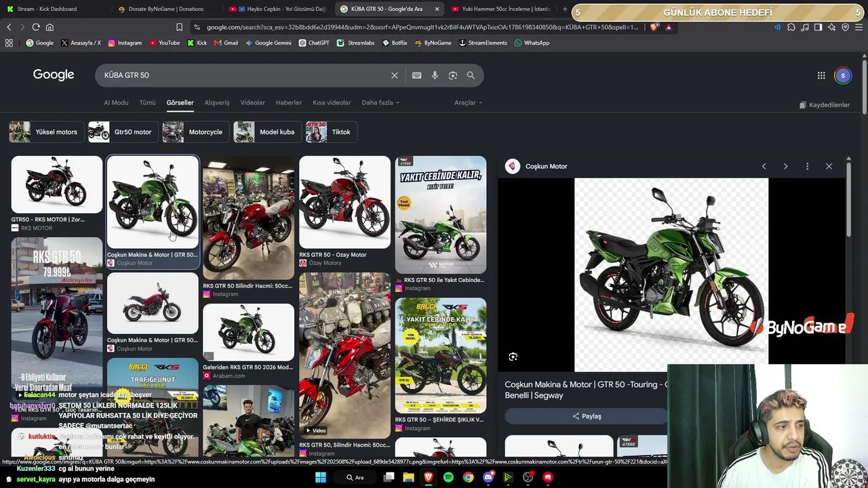This screenshot has width=868, height=488.
Task: Switch to the Hayko Cepkin YouTube tab
Action: point(278,9)
